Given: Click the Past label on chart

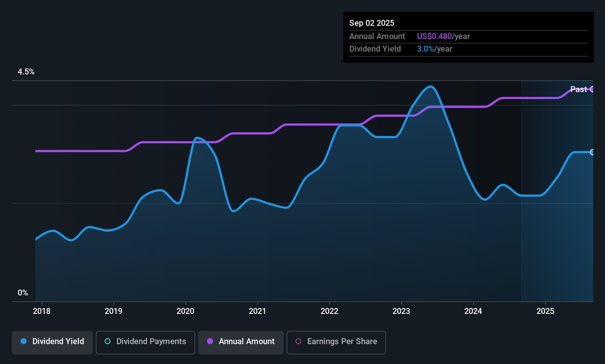Looking at the screenshot, I should 578,89.
